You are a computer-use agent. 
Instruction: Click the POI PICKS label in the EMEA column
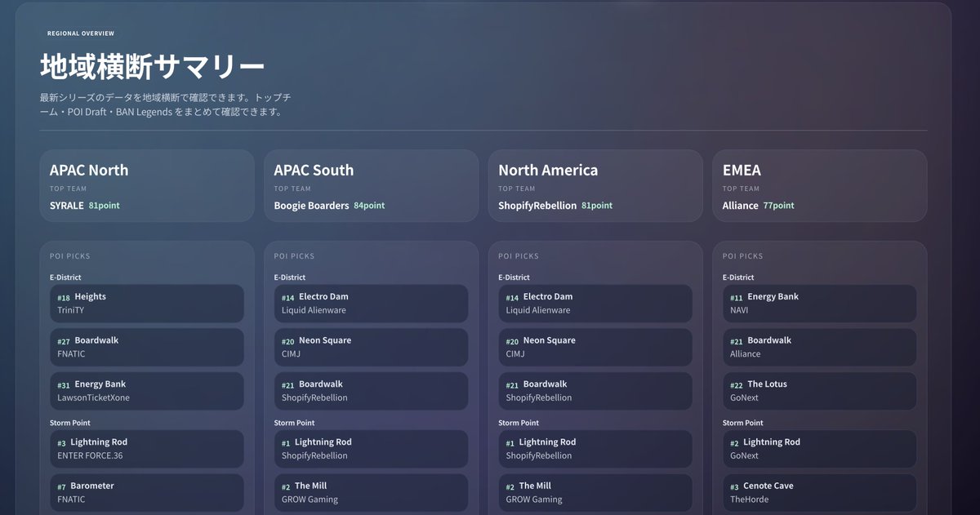tap(743, 256)
